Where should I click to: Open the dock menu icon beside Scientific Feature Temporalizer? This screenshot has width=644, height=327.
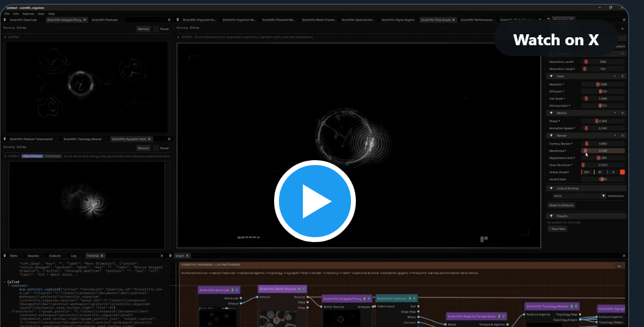[5, 139]
